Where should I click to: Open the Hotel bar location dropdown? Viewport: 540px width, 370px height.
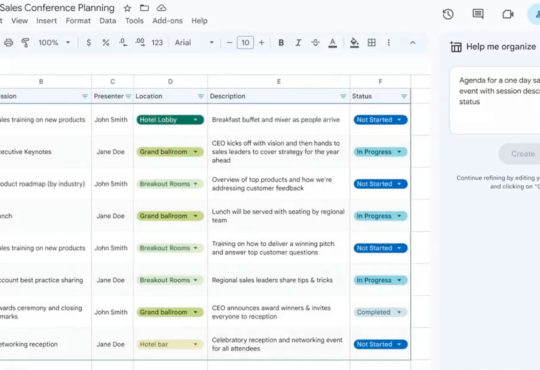point(170,344)
